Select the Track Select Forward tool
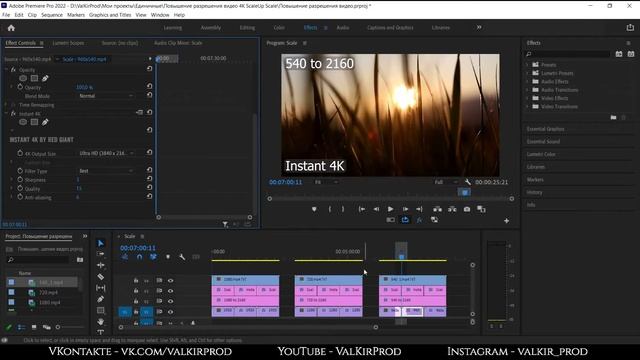 pos(100,254)
